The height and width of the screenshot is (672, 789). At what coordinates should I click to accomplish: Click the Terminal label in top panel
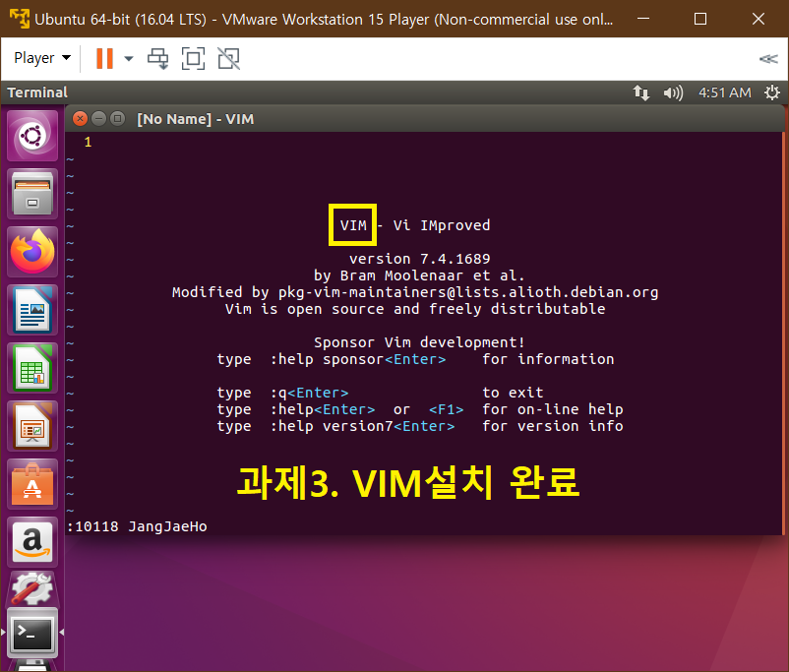pos(37,92)
